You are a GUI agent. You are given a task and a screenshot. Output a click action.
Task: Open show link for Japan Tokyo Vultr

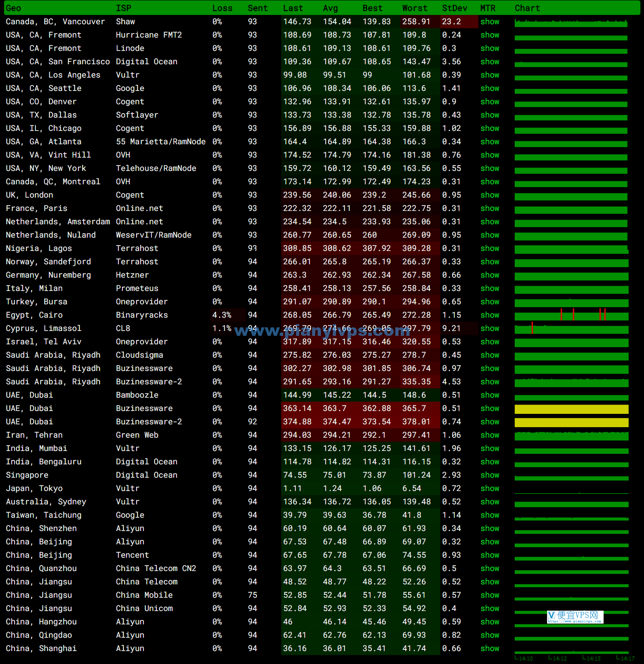pyautogui.click(x=490, y=489)
